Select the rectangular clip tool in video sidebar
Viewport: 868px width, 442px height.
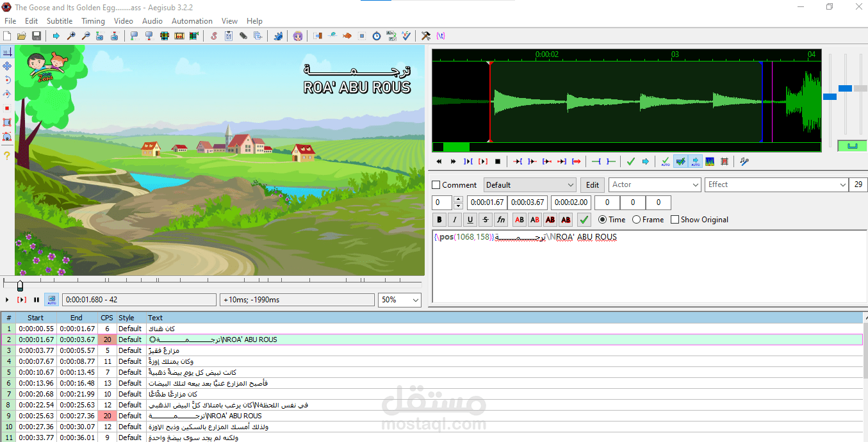(x=7, y=122)
